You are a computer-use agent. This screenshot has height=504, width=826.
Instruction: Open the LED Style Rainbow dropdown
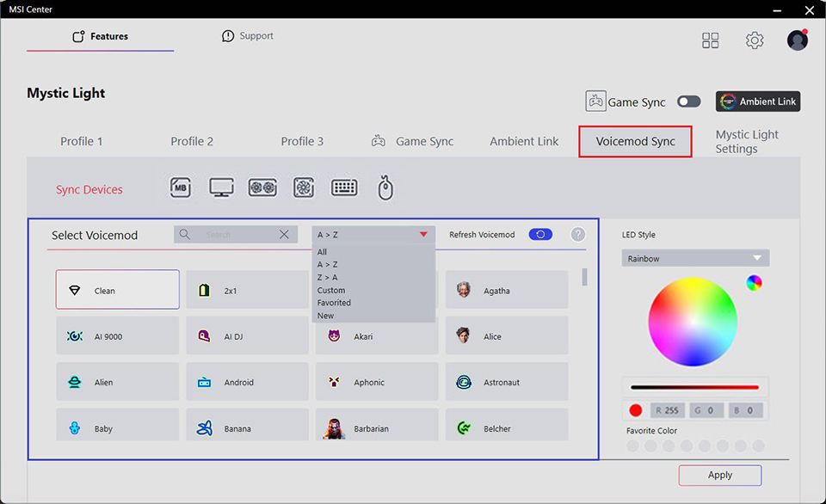point(695,258)
